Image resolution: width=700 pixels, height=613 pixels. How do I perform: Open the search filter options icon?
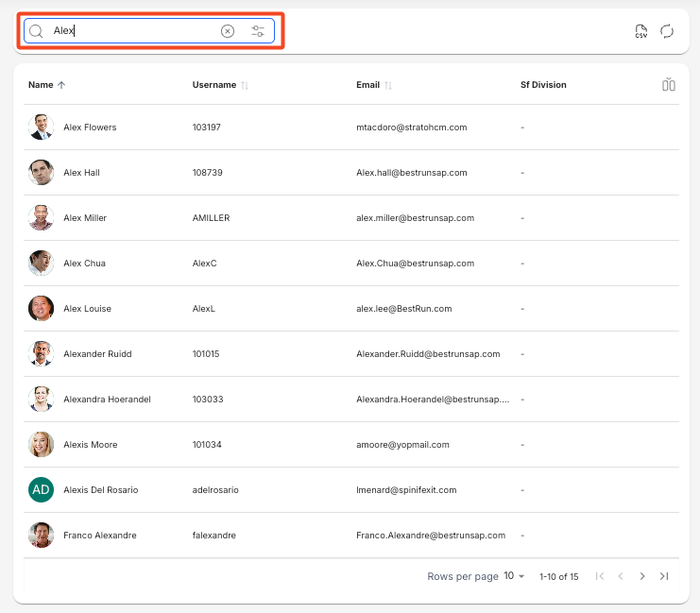pyautogui.click(x=258, y=31)
